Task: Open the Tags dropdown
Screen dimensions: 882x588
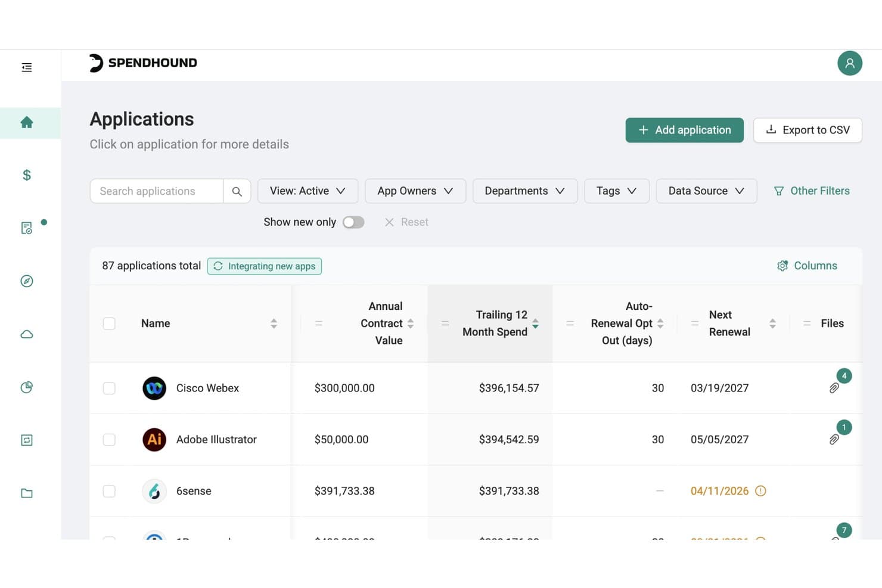Action: [x=617, y=191]
